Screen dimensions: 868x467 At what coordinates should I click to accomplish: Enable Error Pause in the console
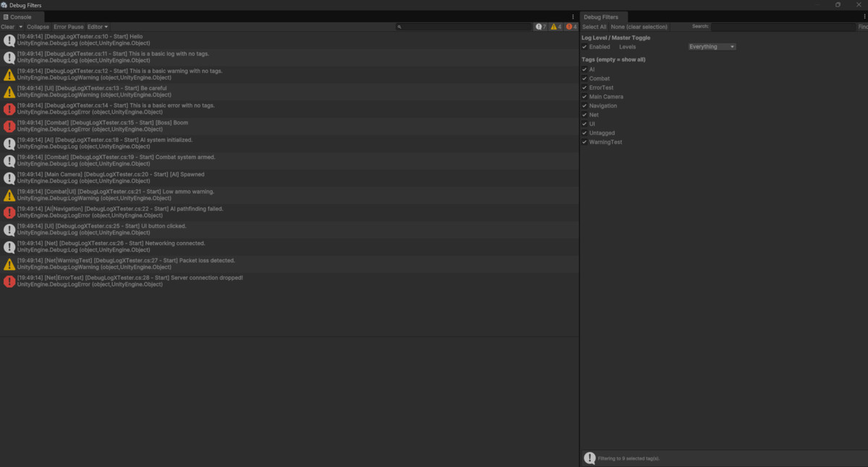click(68, 26)
